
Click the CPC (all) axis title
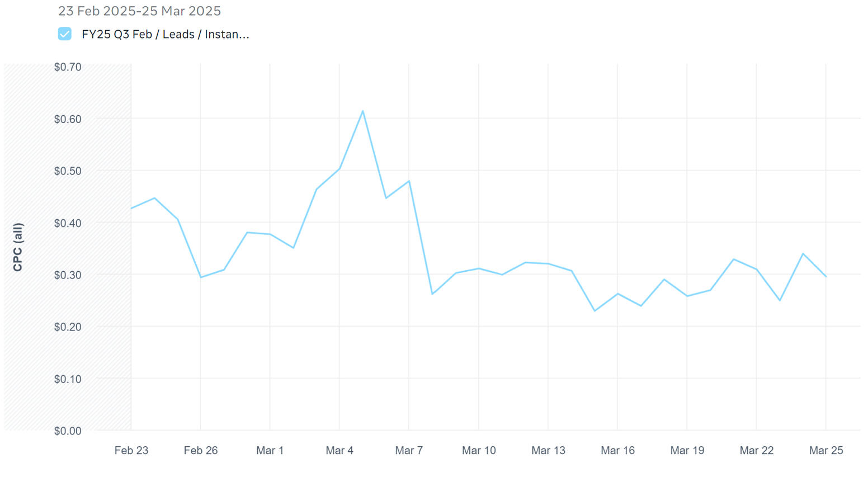tap(18, 247)
